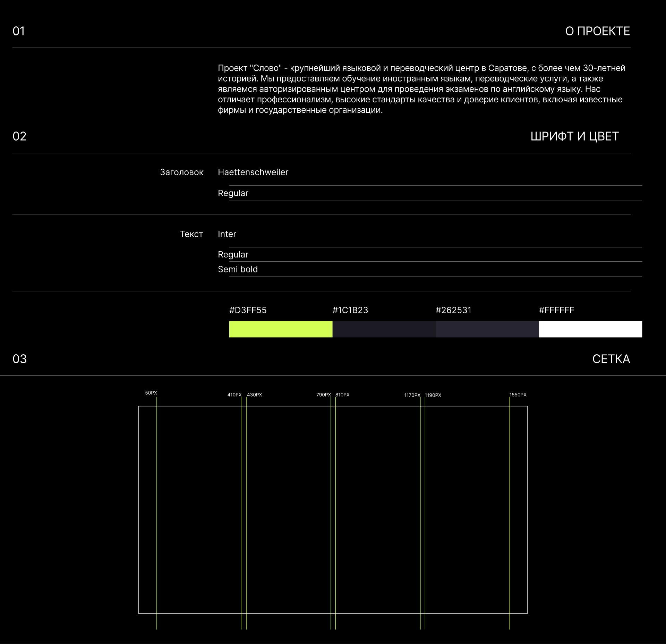Click the Haettenschweiler font name
This screenshot has height=644, width=666.
click(253, 172)
